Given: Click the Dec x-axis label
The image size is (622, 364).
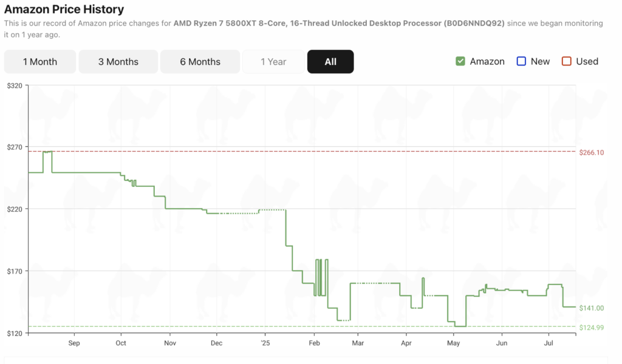Looking at the screenshot, I should pyautogui.click(x=217, y=343).
